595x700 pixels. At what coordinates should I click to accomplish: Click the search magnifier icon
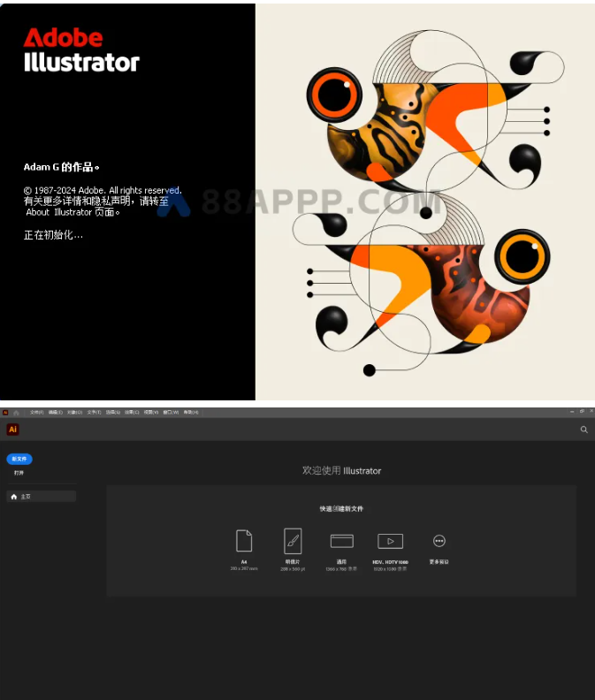pyautogui.click(x=584, y=430)
